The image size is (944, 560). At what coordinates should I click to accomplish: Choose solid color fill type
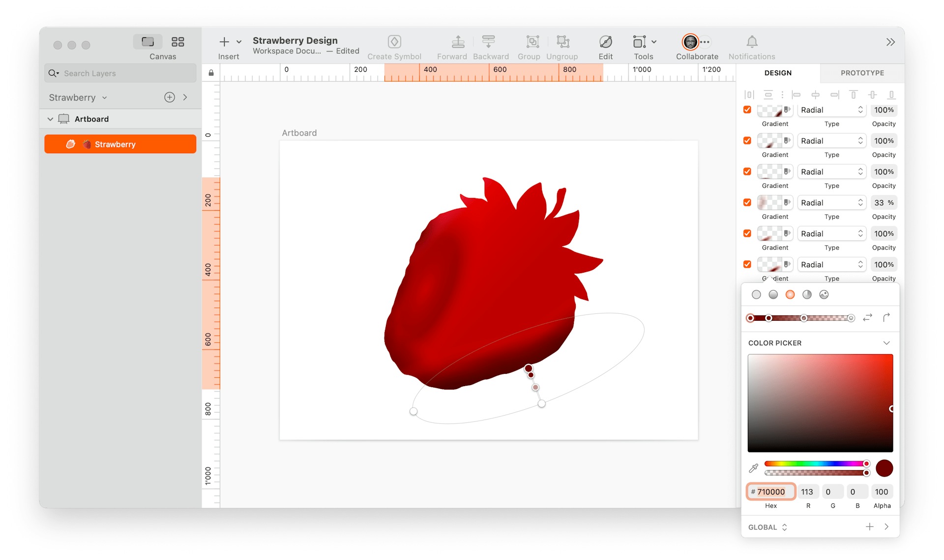click(x=756, y=294)
